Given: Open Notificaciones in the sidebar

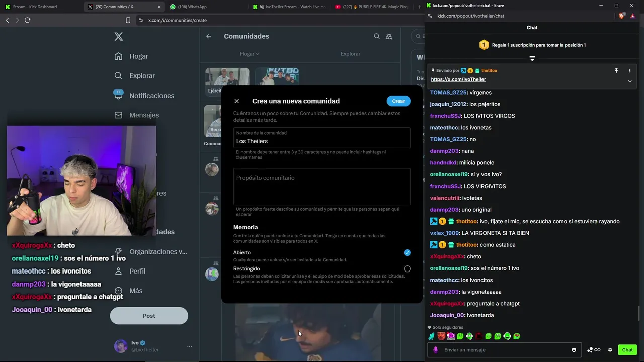Looking at the screenshot, I should (144, 96).
